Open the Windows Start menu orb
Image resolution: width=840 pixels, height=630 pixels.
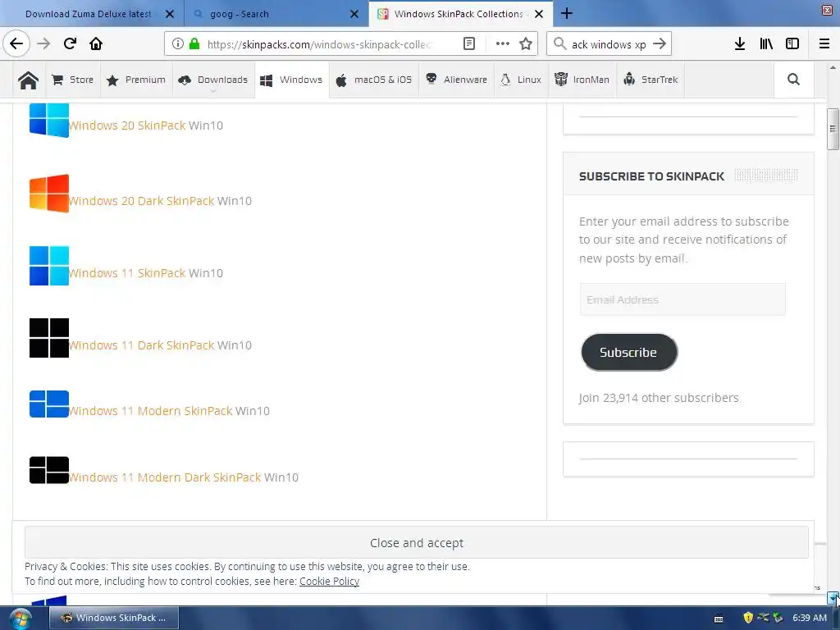[x=20, y=619]
